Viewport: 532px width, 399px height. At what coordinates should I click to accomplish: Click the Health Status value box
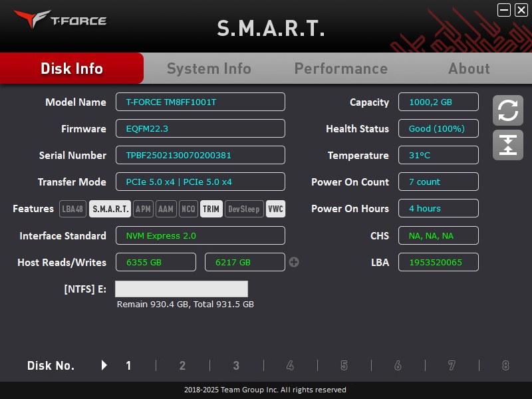pyautogui.click(x=438, y=128)
